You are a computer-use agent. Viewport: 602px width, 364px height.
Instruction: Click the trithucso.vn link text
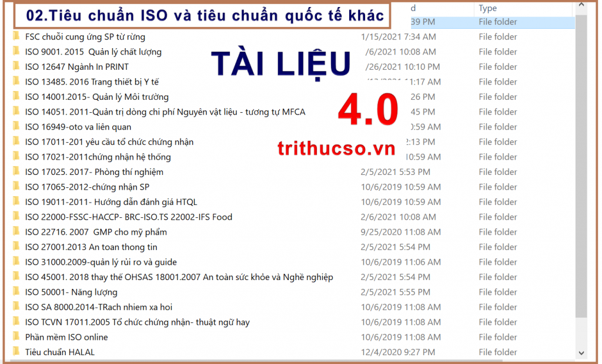[x=336, y=149]
